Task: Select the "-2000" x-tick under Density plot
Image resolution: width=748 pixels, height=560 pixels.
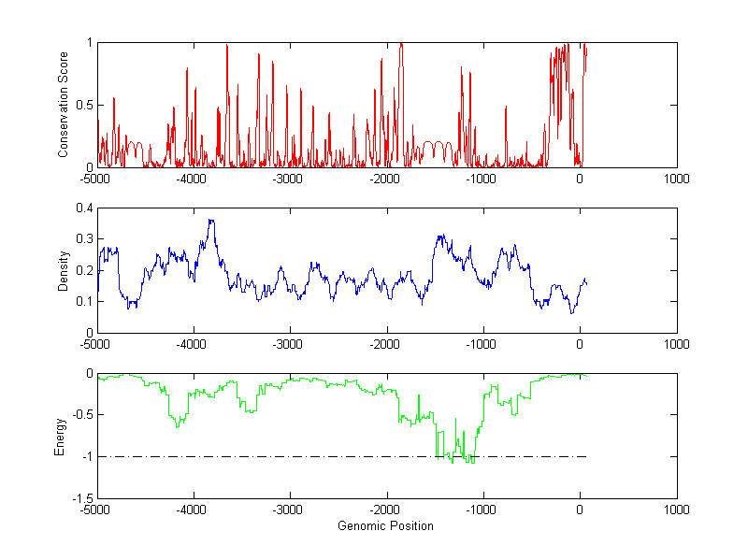Action: click(x=385, y=344)
